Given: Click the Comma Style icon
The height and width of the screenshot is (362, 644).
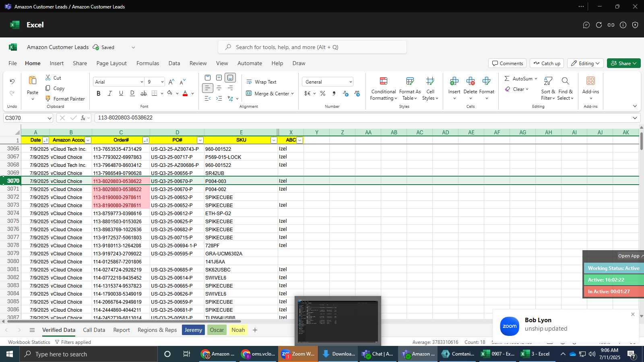Looking at the screenshot, I should (x=334, y=93).
